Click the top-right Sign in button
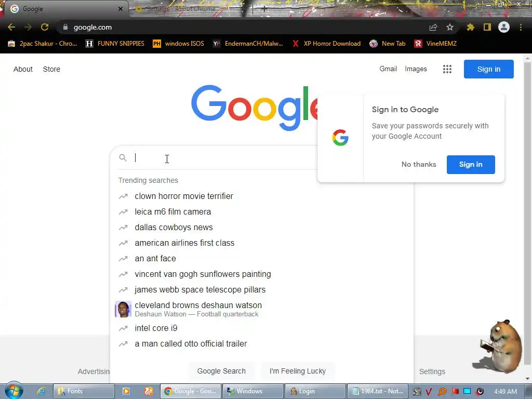Viewport: 532px width, 399px height. coord(488,69)
